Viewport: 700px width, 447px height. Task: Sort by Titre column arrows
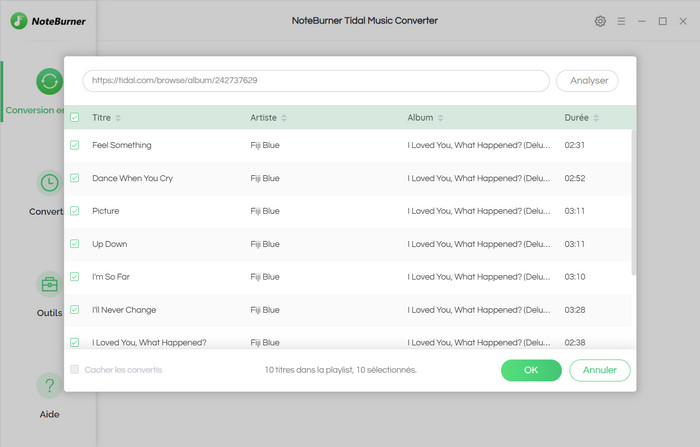click(118, 118)
